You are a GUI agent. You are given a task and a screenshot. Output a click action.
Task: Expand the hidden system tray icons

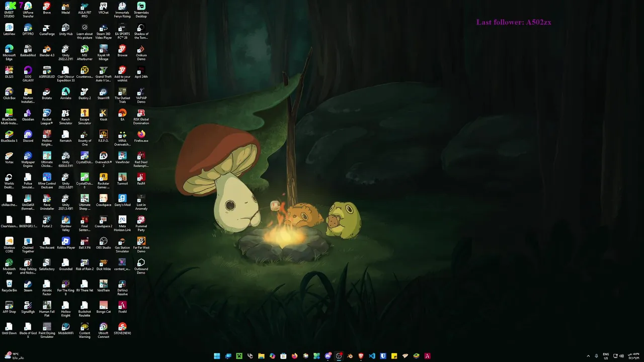click(588, 356)
